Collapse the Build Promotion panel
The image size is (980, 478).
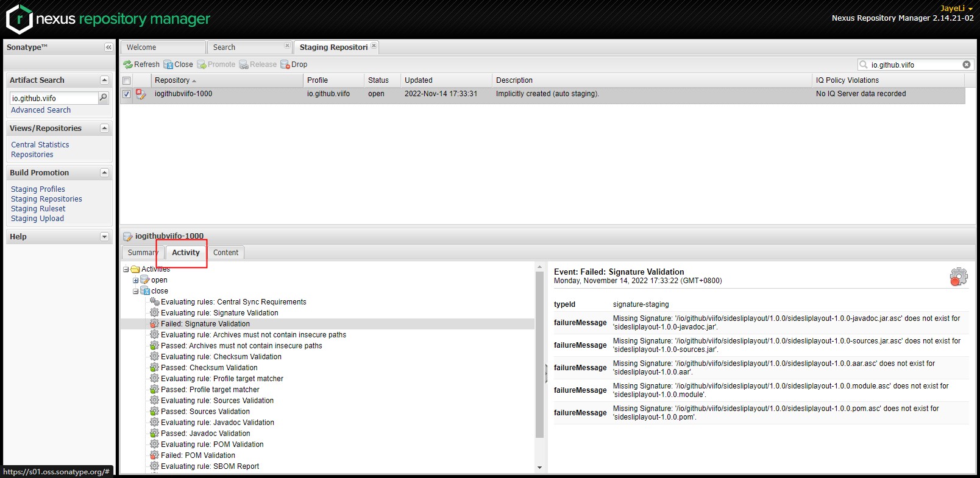coord(104,172)
